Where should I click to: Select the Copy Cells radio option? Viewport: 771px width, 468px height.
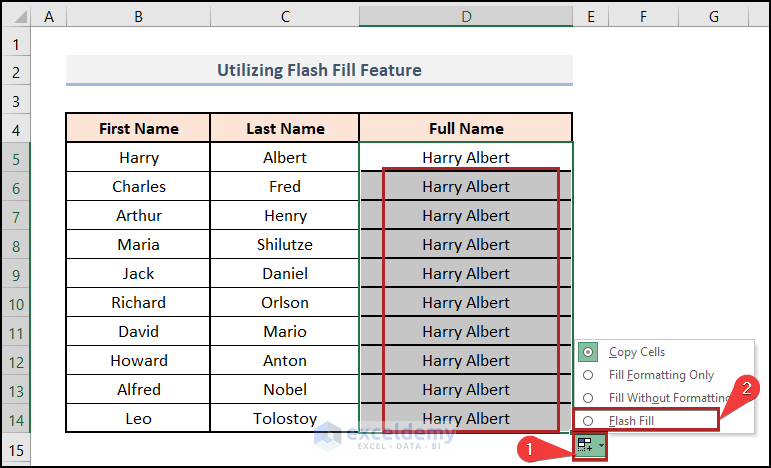click(588, 352)
